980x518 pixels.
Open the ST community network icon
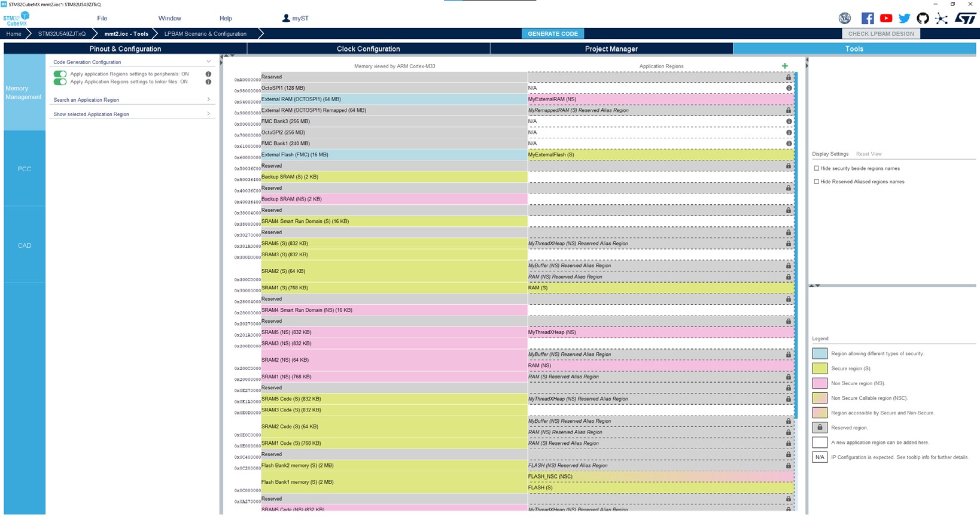point(942,19)
